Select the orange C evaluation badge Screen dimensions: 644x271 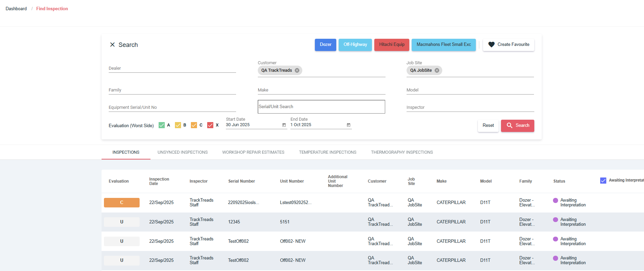pos(122,203)
